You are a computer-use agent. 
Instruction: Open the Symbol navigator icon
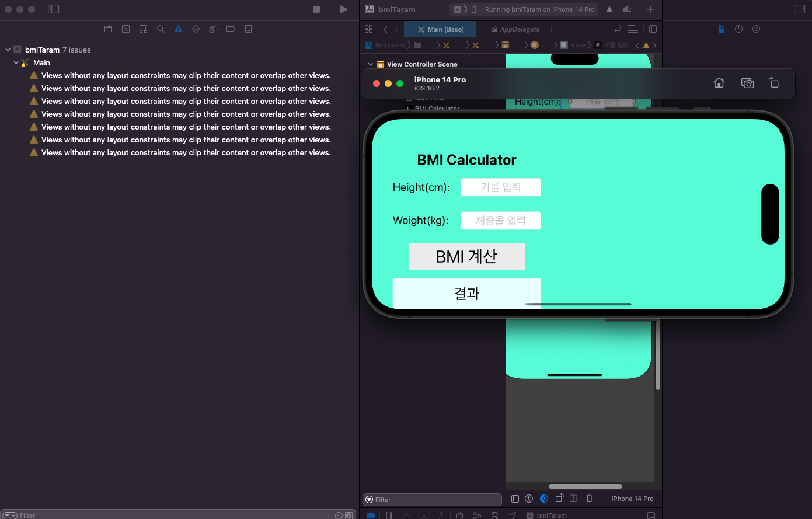(143, 29)
